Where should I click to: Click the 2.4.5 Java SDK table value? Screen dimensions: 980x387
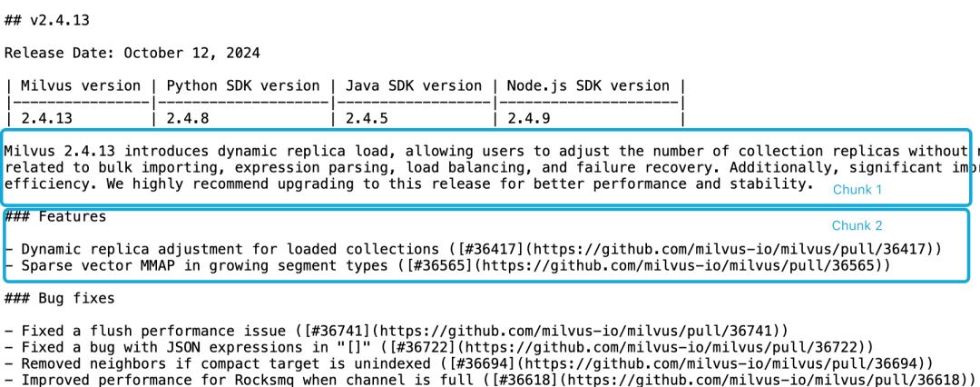[366, 119]
